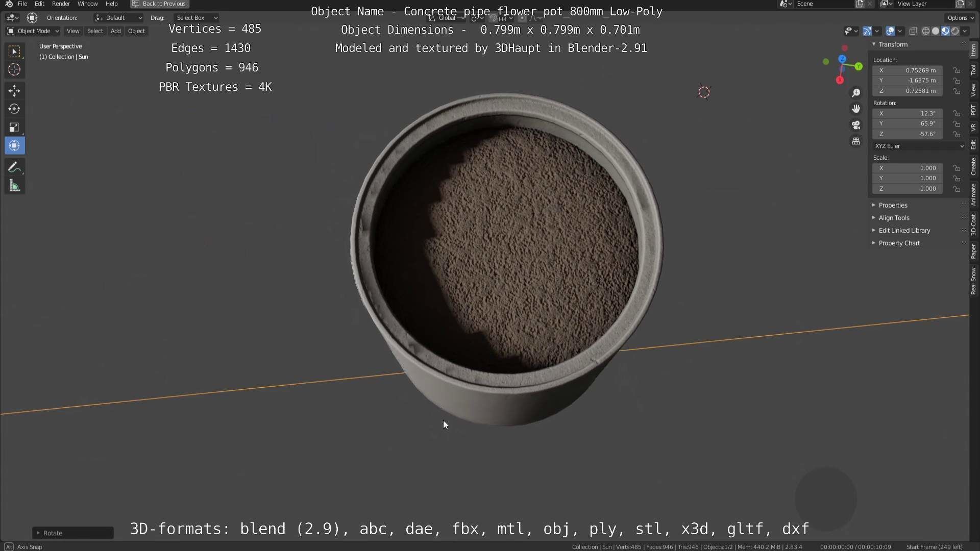980x551 pixels.
Task: Open the File menu
Action: coord(22,4)
